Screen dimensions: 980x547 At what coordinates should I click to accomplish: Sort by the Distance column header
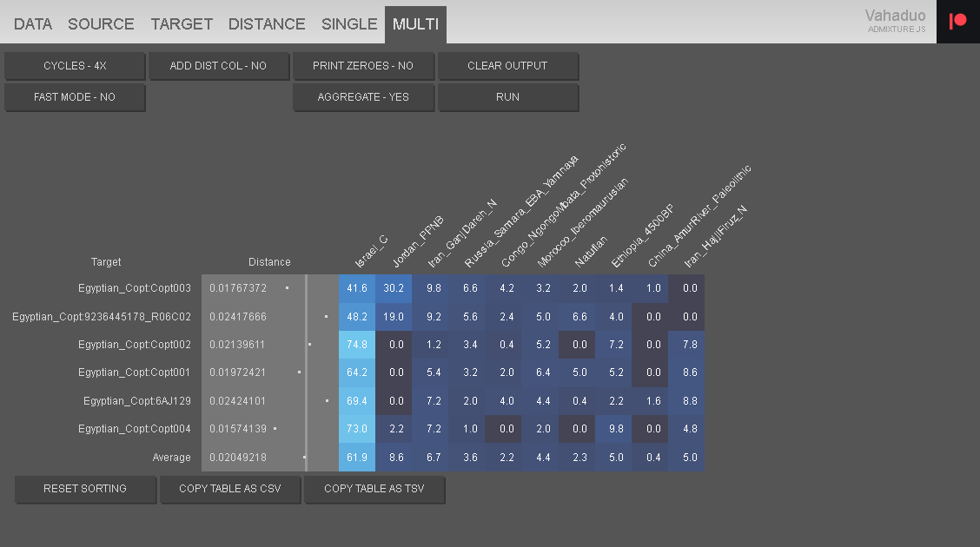point(269,262)
